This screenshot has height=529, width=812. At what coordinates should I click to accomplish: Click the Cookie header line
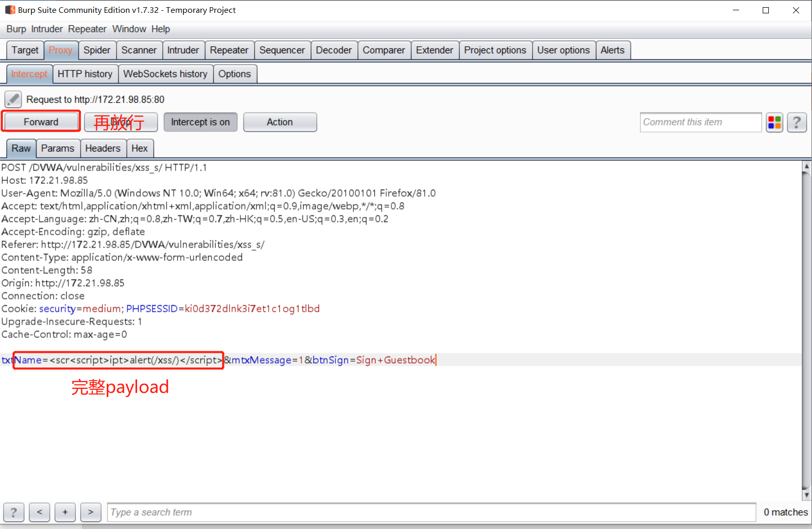pos(160,309)
